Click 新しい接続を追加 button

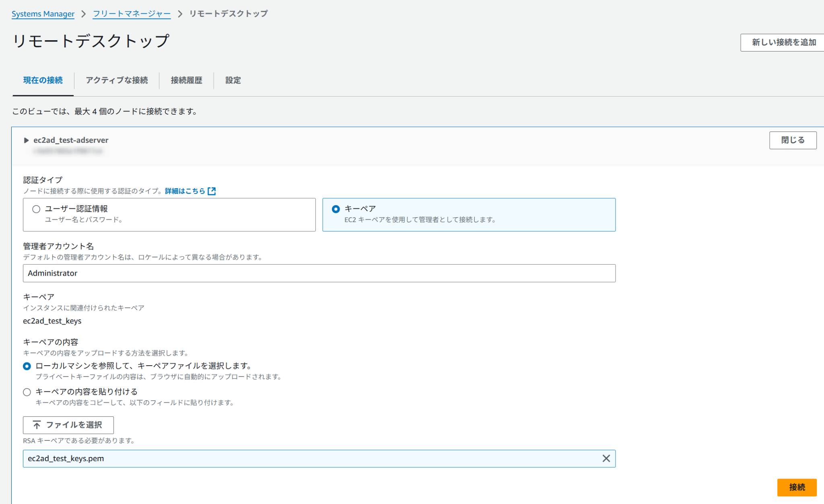pyautogui.click(x=783, y=43)
